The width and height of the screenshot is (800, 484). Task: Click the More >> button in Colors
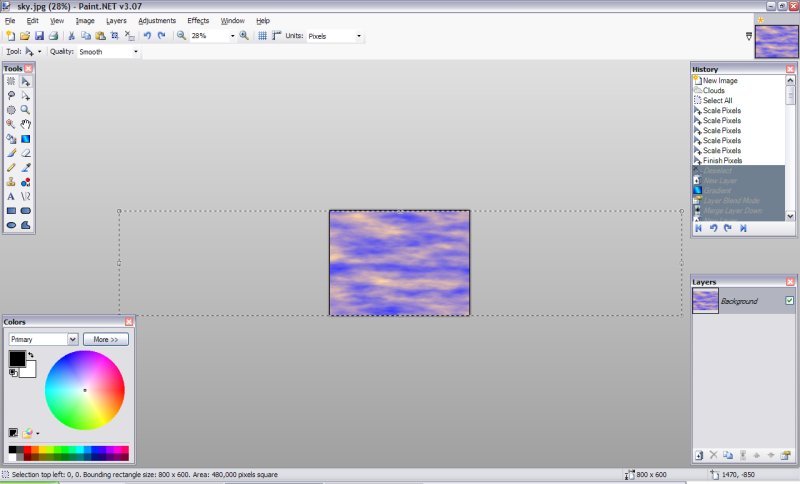(x=106, y=339)
